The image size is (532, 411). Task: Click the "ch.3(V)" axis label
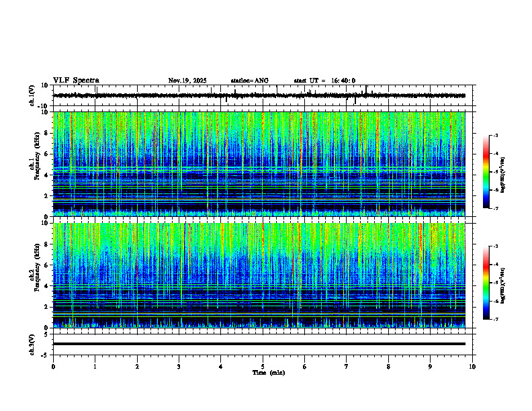tap(32, 345)
